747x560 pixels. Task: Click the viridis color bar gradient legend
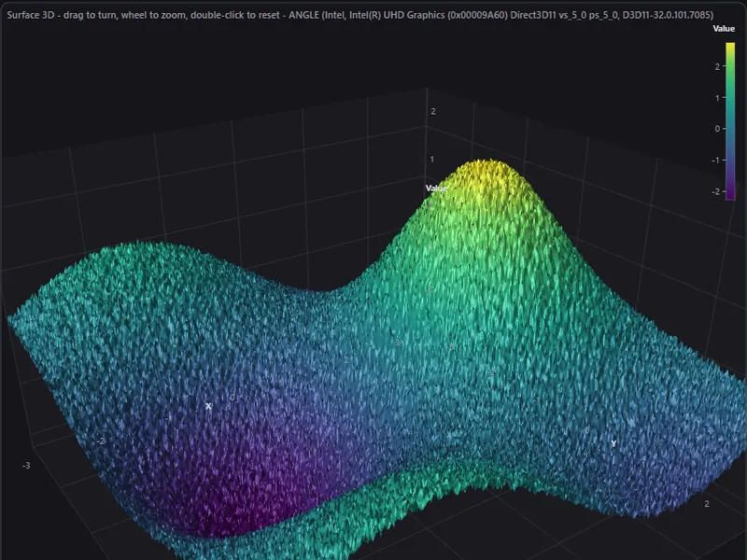[730, 121]
